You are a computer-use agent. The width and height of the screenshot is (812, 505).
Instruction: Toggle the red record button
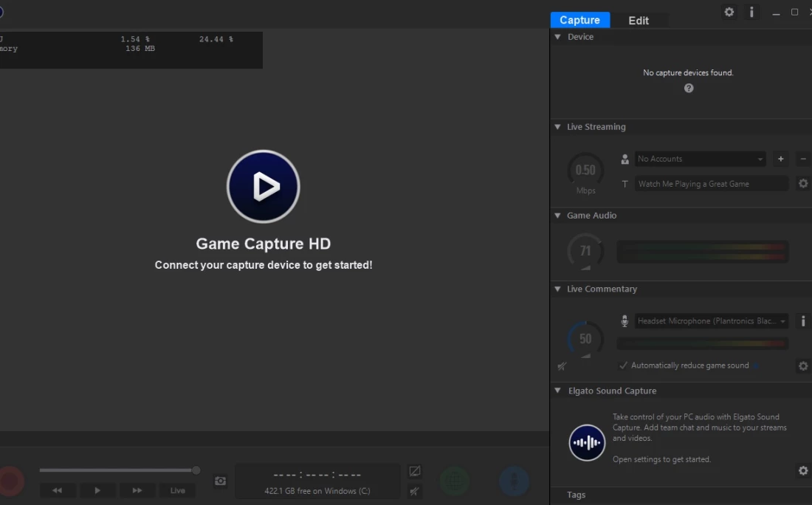coord(10,481)
